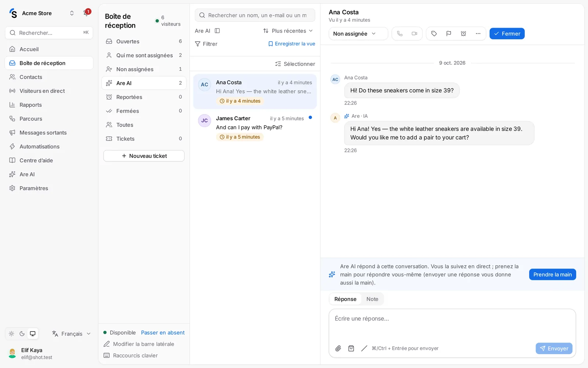The height and width of the screenshot is (368, 588).
Task: Open the Ouvertes conversations folder
Action: pos(144,42)
